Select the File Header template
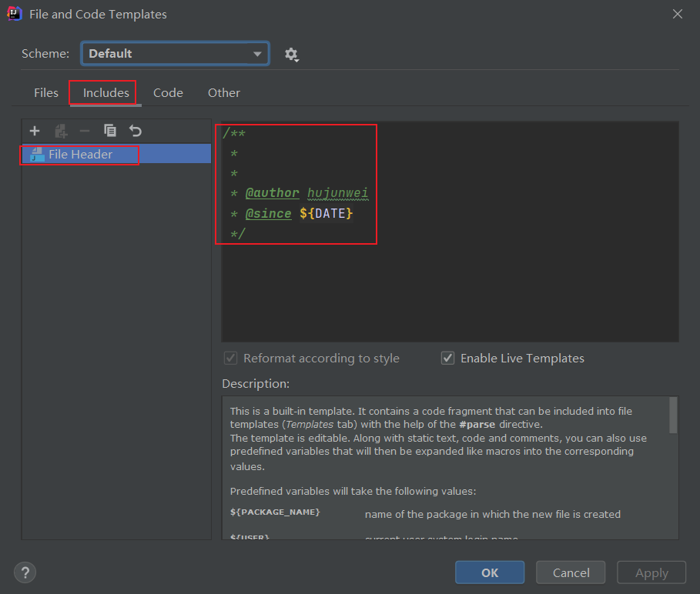This screenshot has width=700, height=594. tap(116, 154)
